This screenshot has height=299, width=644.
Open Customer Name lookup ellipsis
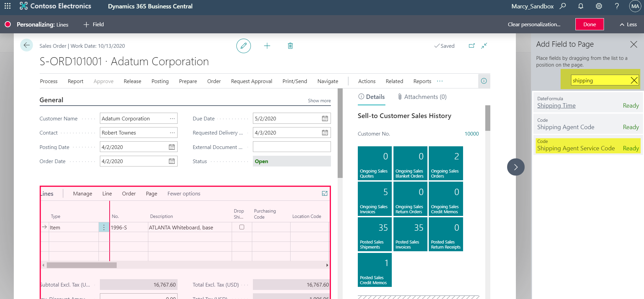coord(172,118)
